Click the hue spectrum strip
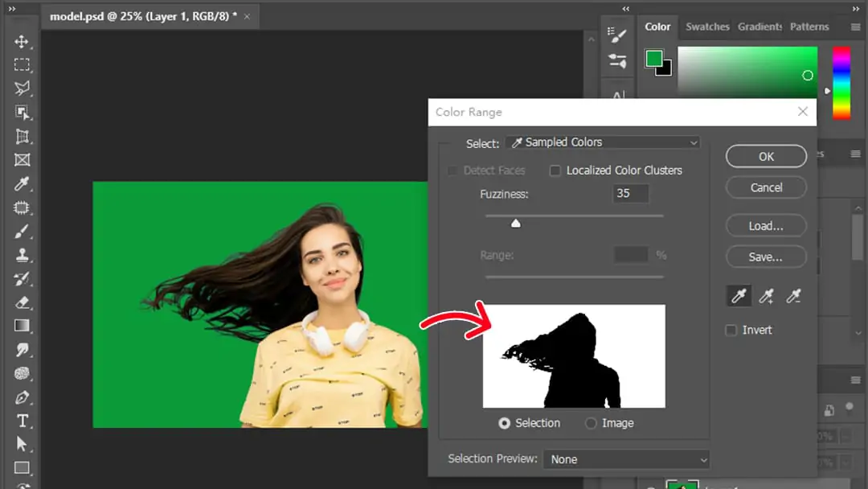 pyautogui.click(x=841, y=83)
